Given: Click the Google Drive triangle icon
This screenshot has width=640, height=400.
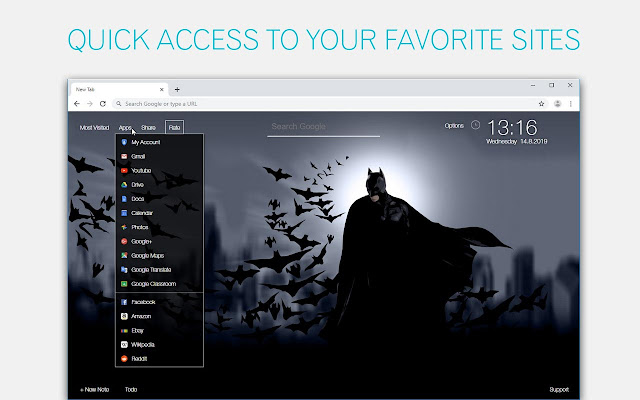Looking at the screenshot, I should 124,185.
